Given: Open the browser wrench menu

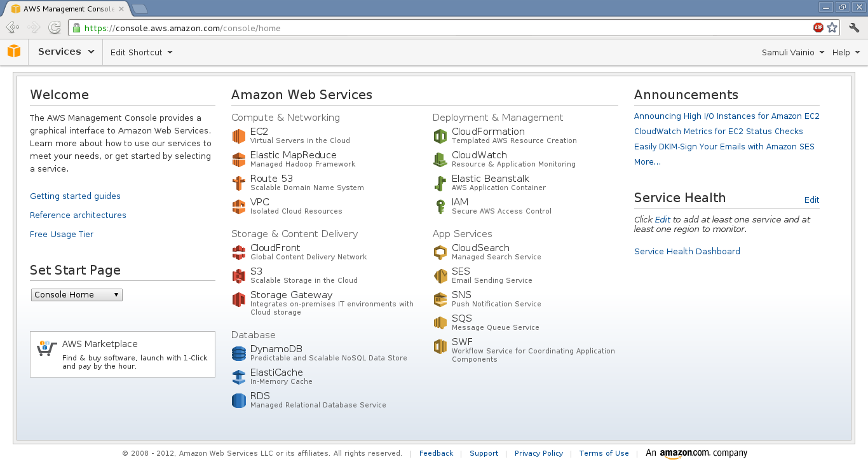Looking at the screenshot, I should click(855, 27).
